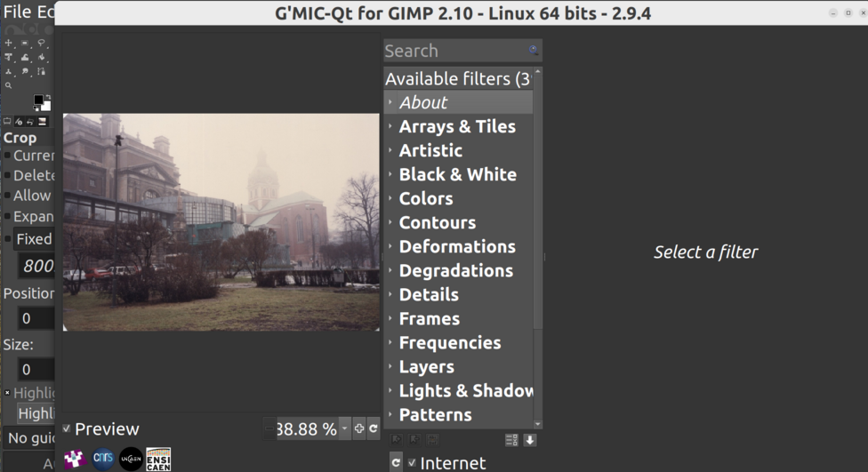Expand the Arrays & Tiles category arrow
The height and width of the screenshot is (472, 868).
pyautogui.click(x=390, y=126)
